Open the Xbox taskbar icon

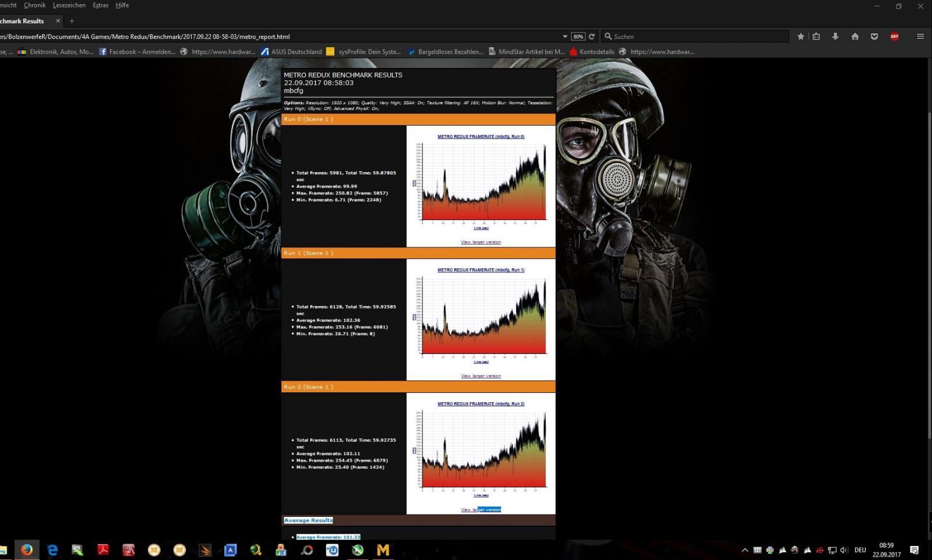coord(358,550)
